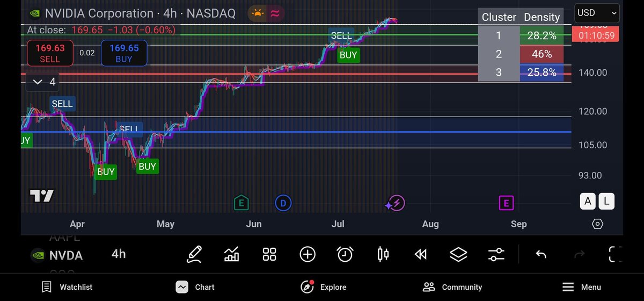Open chart settings sliders icon
The image size is (644, 301).
click(x=496, y=254)
